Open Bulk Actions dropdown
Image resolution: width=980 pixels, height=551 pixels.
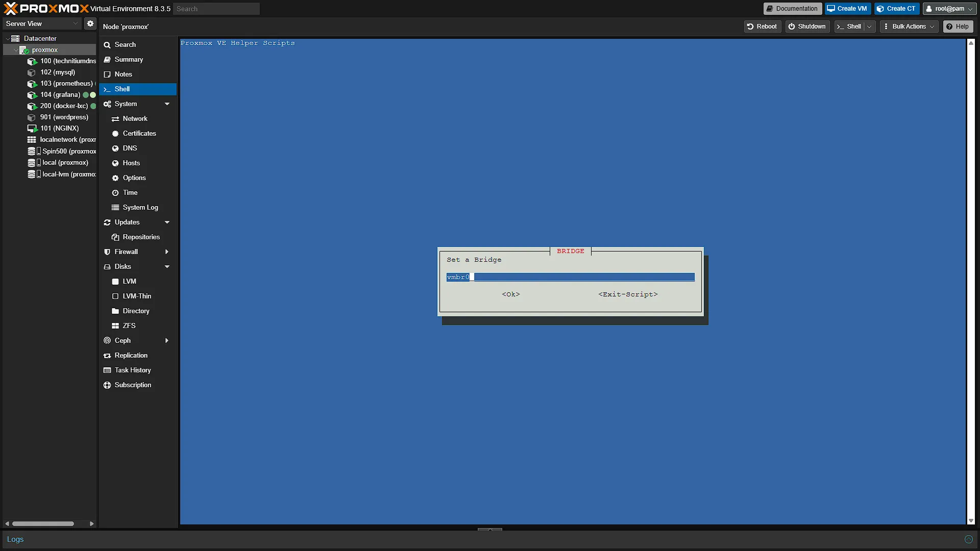pyautogui.click(x=910, y=27)
